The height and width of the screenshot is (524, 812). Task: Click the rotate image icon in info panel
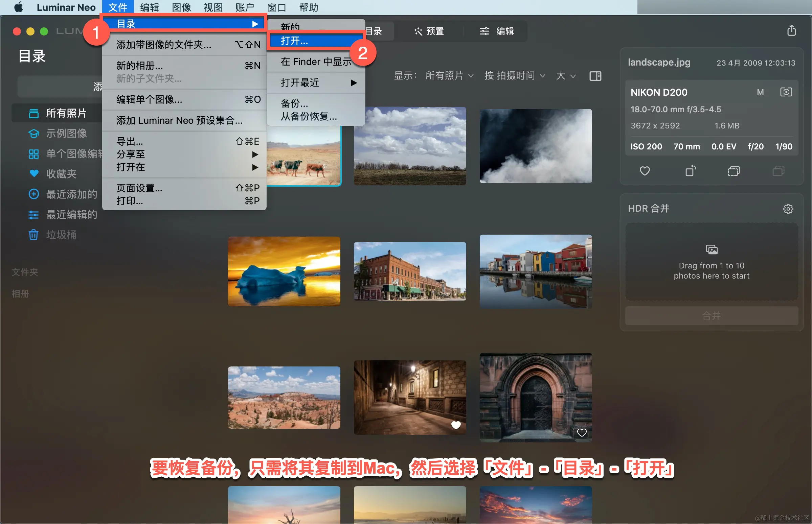coord(690,171)
